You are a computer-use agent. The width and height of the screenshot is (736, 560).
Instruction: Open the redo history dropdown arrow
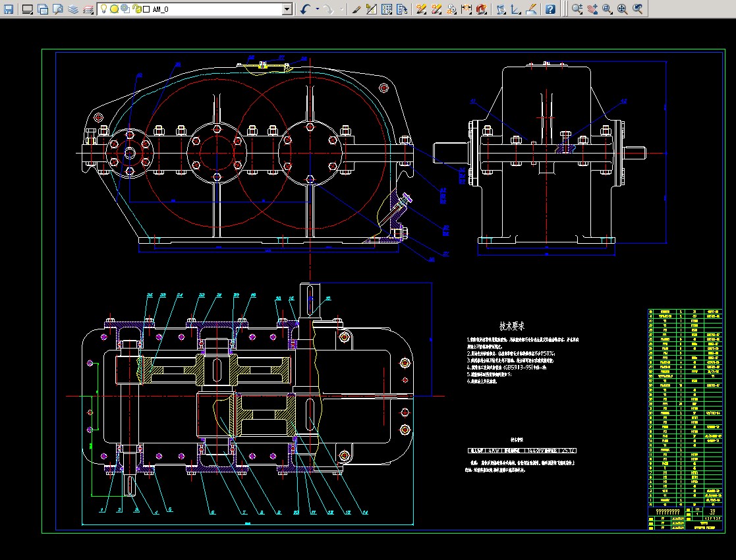coord(341,9)
